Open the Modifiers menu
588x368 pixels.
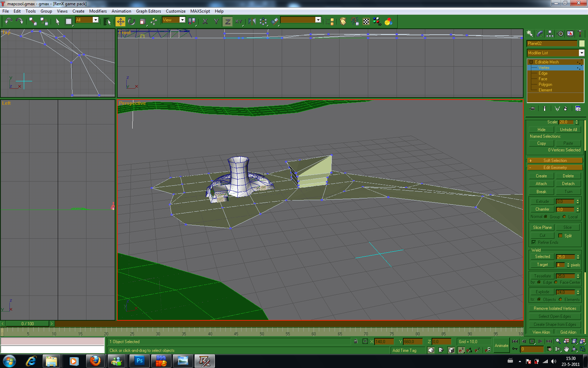click(98, 11)
